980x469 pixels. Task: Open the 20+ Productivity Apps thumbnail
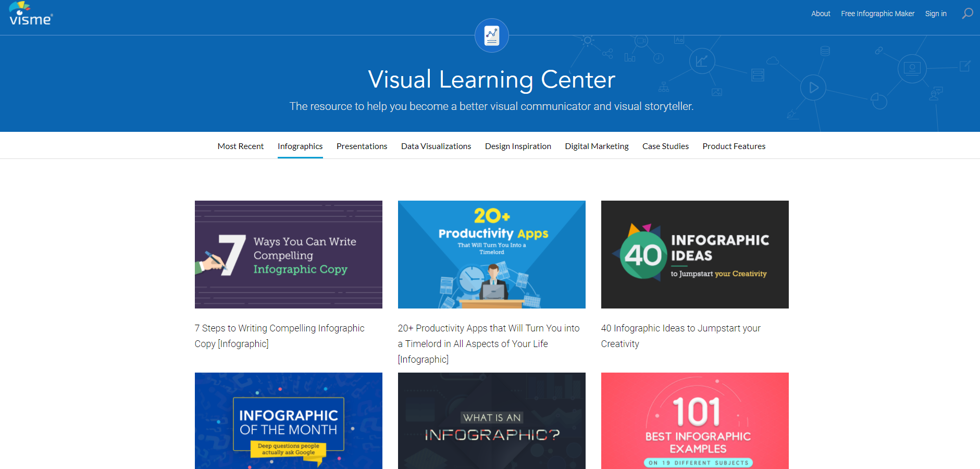(x=492, y=254)
